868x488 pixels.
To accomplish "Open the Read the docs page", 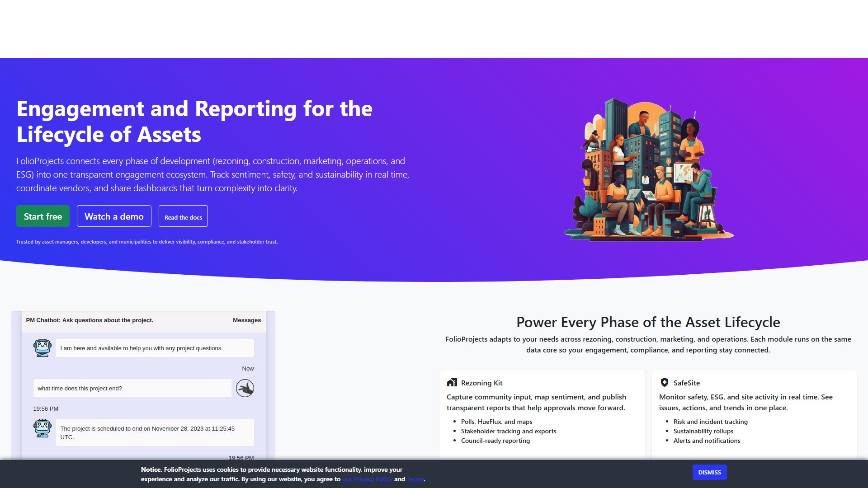I will 183,217.
